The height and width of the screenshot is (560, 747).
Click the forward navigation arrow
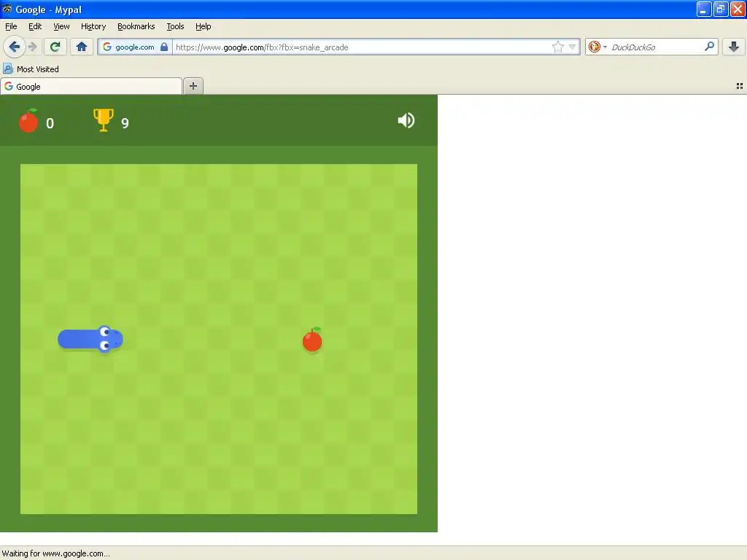[x=32, y=47]
